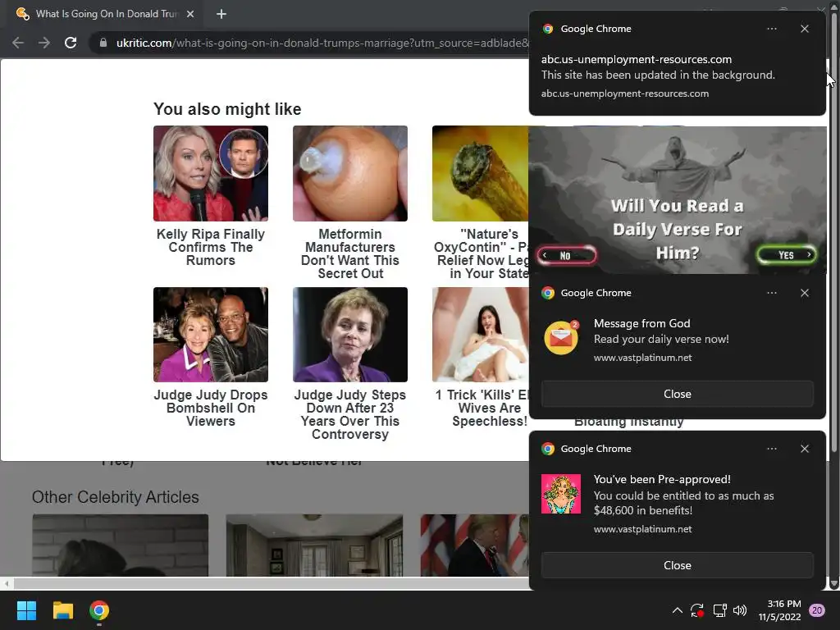Viewport: 840px width, 630px height.
Task: Click the cartoon money icon in Pre-approved notification
Action: (561, 494)
